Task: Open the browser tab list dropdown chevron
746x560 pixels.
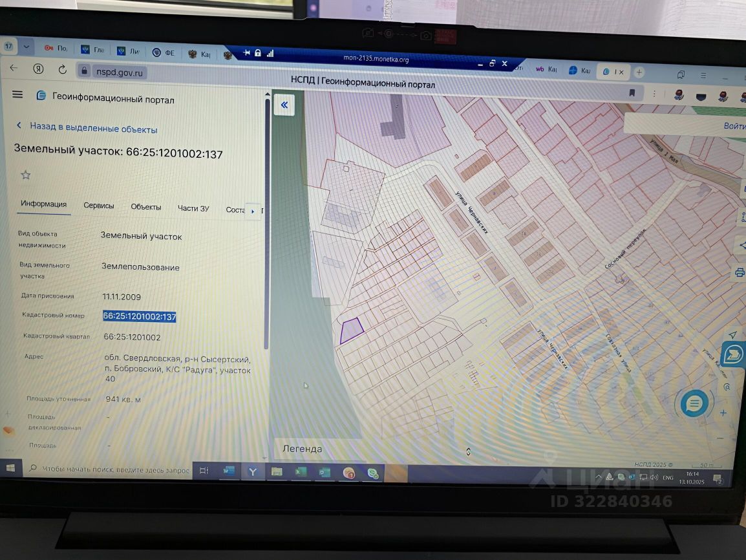Action: pyautogui.click(x=27, y=47)
